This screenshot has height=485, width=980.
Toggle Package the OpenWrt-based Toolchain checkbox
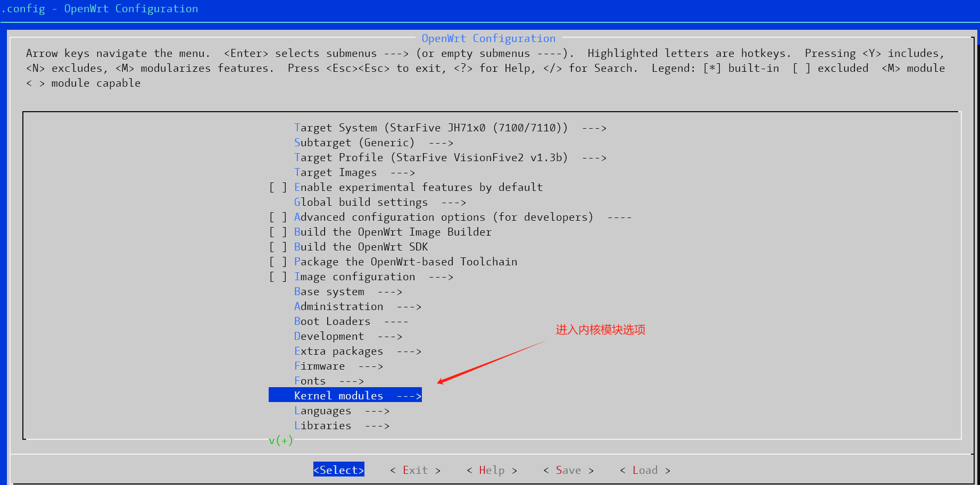tap(278, 262)
